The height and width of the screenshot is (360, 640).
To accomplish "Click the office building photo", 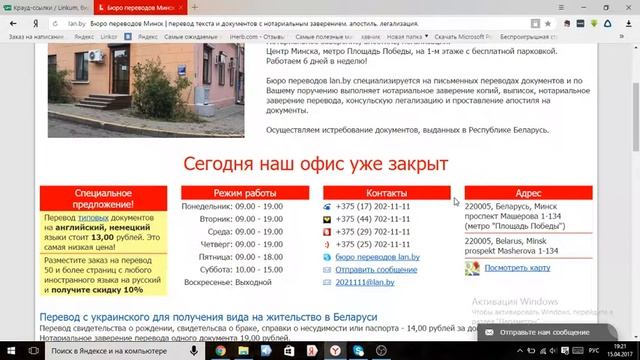I will pyautogui.click(x=146, y=90).
